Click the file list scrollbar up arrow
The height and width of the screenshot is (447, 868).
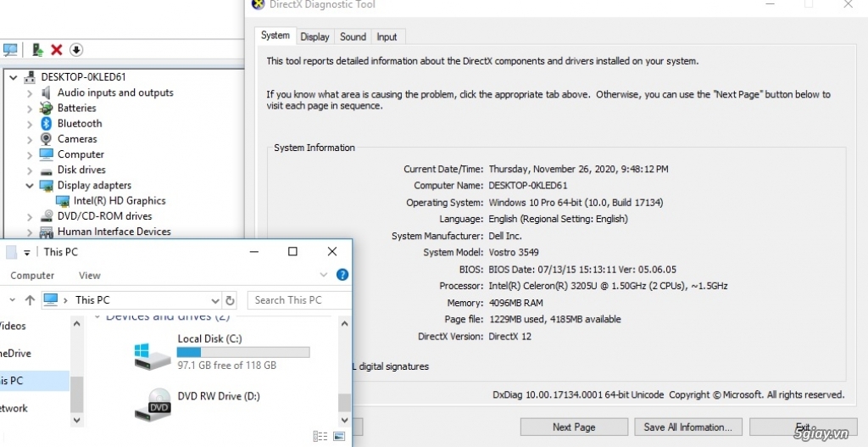tap(344, 323)
